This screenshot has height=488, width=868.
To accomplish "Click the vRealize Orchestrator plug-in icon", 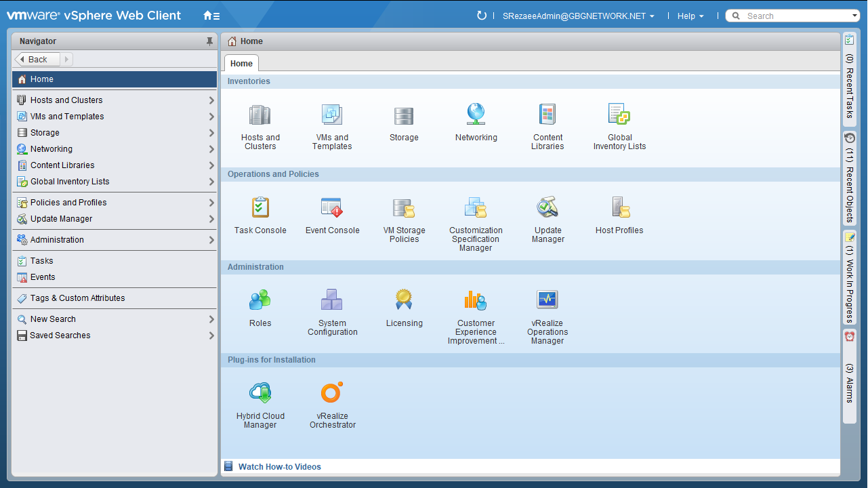I will pyautogui.click(x=332, y=393).
